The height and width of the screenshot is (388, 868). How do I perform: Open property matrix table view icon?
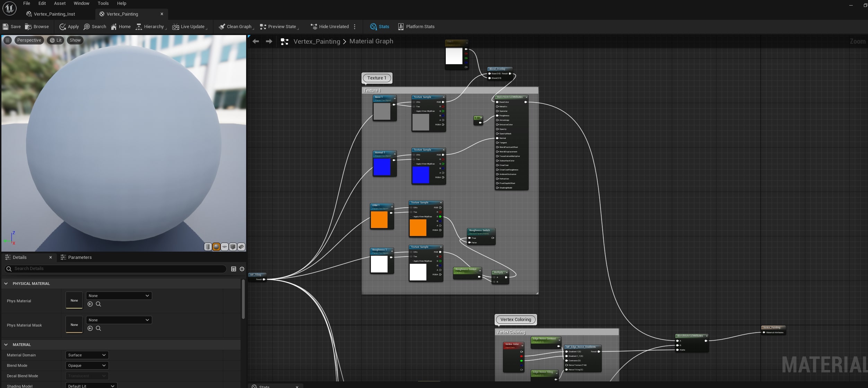click(x=234, y=269)
